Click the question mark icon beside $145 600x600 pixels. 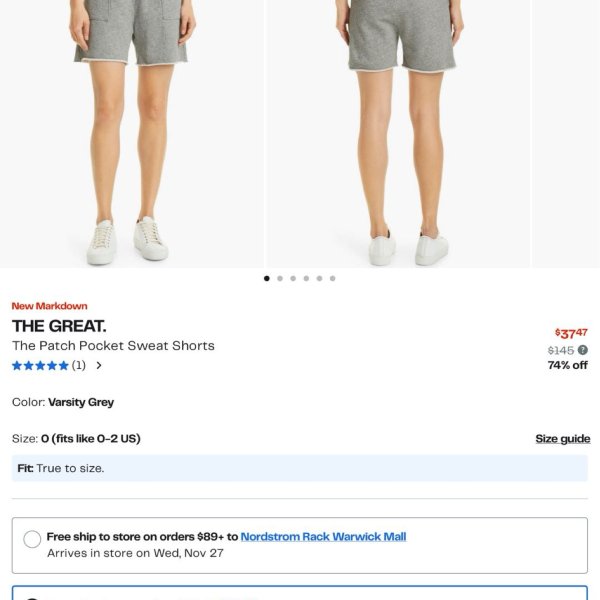click(x=582, y=350)
